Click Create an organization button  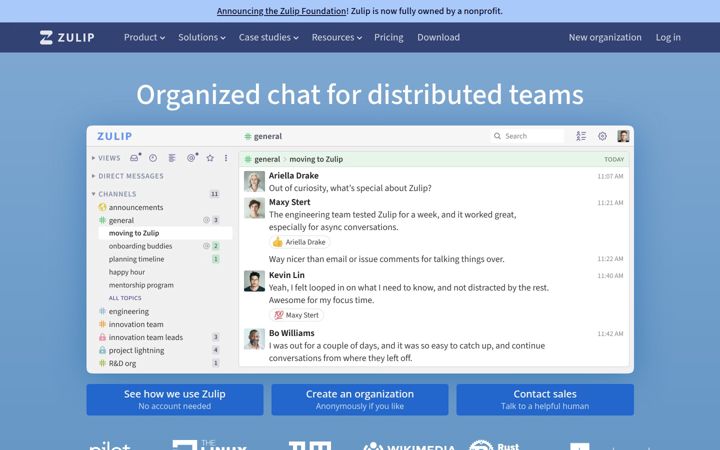(x=360, y=399)
